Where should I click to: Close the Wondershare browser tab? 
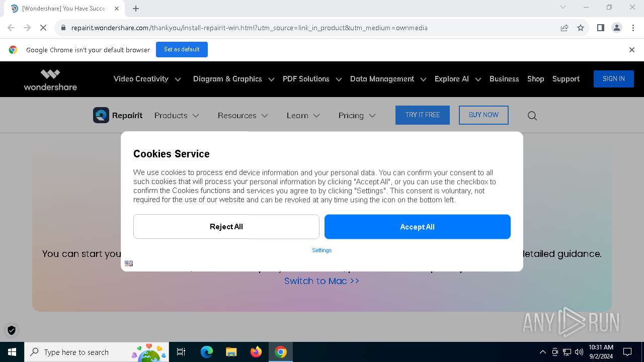point(117,9)
